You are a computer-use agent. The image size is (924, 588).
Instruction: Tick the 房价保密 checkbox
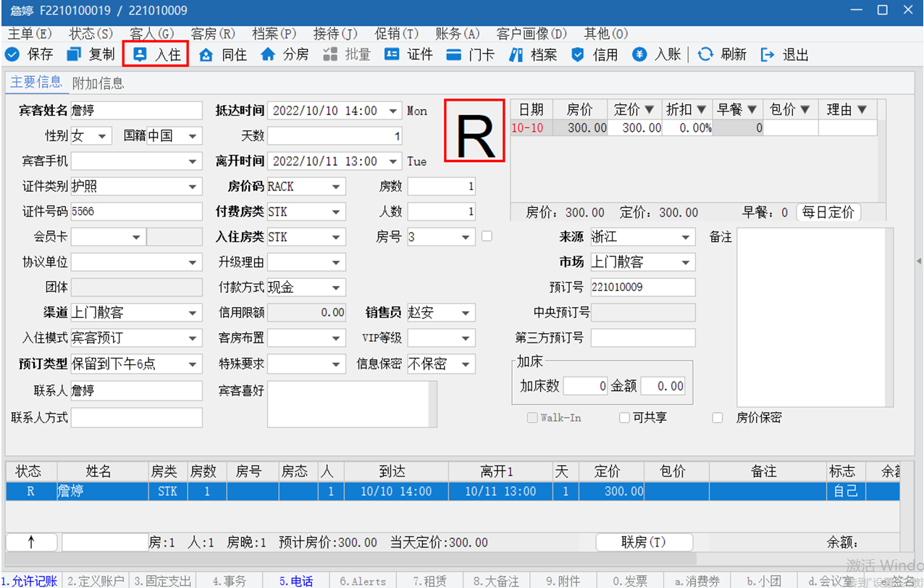pos(718,418)
